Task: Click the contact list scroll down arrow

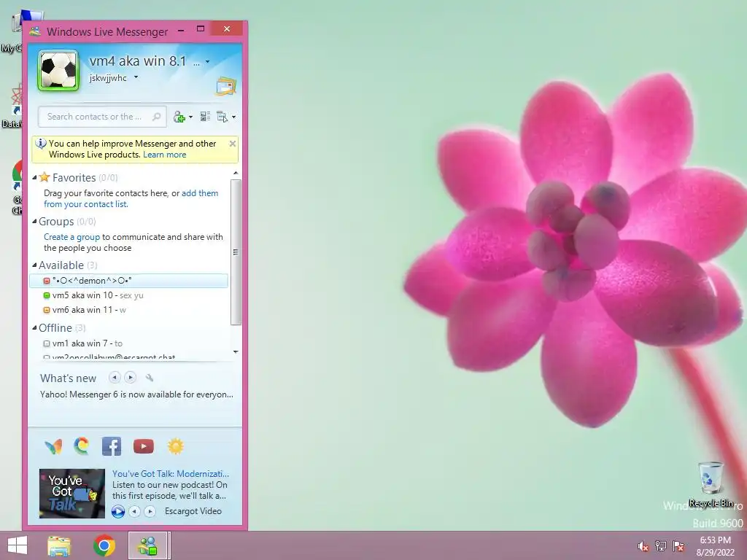Action: (x=236, y=352)
